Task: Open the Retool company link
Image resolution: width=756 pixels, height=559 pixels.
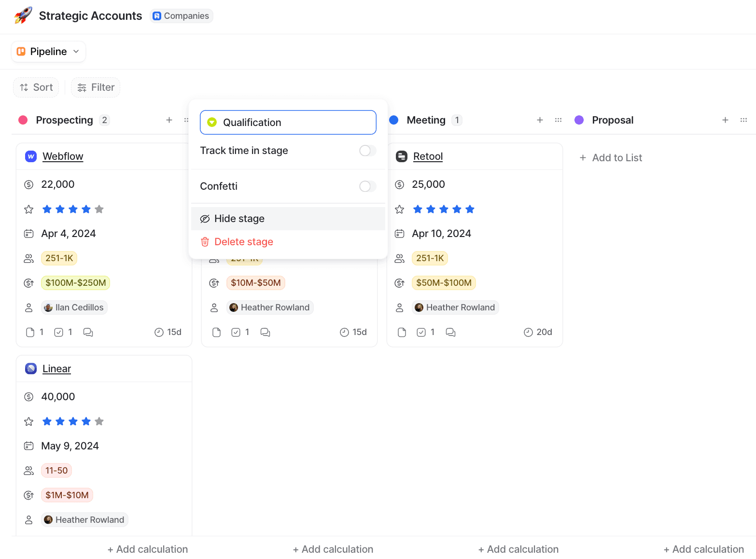Action: tap(428, 156)
